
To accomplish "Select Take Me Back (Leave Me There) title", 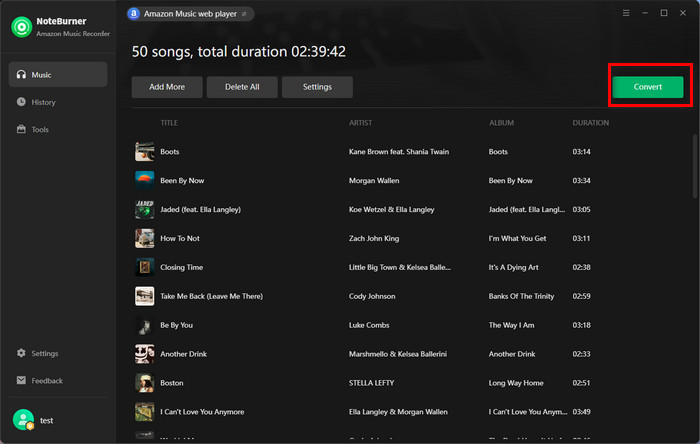I will [x=212, y=296].
